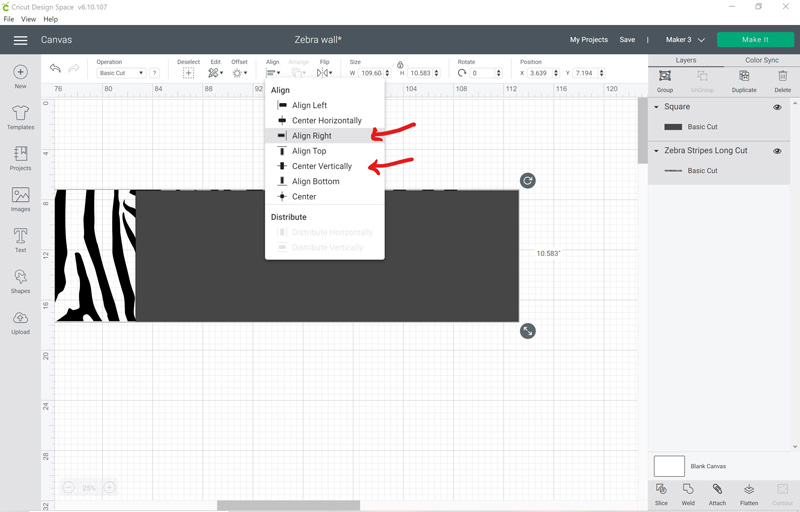Click the Blank Canvas swatch
Screen dimensions: 800x512
pos(669,466)
